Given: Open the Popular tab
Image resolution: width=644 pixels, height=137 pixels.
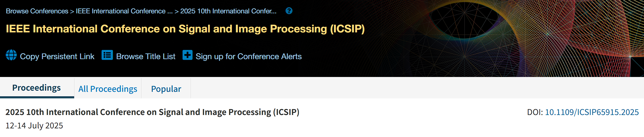Looking at the screenshot, I should [166, 89].
